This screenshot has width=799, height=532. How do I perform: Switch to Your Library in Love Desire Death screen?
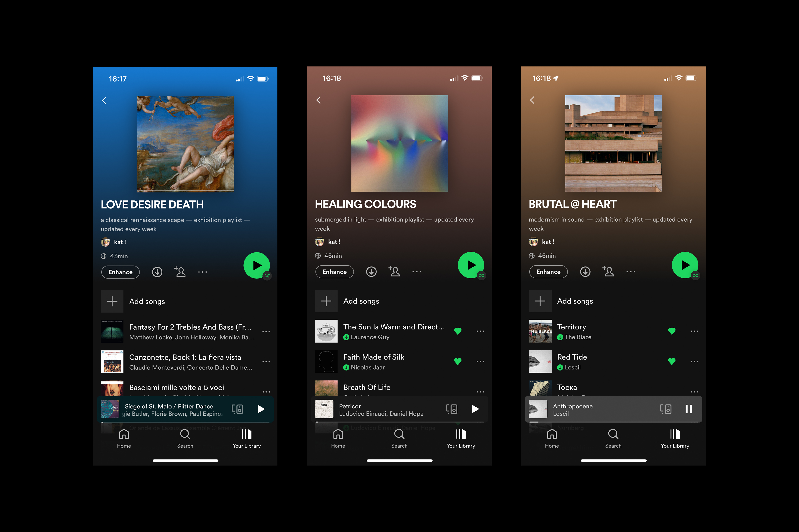(246, 438)
